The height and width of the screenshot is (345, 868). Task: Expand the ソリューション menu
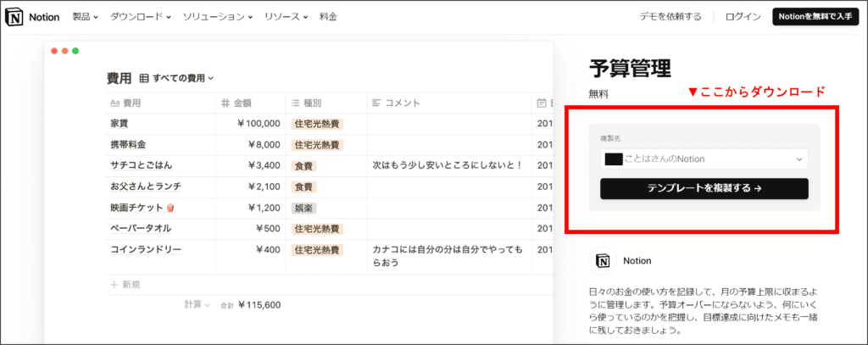(218, 17)
